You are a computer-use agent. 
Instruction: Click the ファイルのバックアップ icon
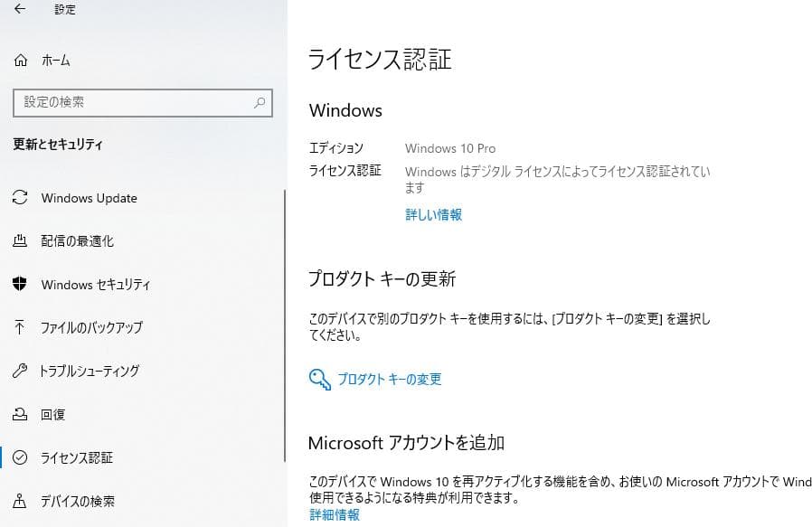pyautogui.click(x=20, y=328)
